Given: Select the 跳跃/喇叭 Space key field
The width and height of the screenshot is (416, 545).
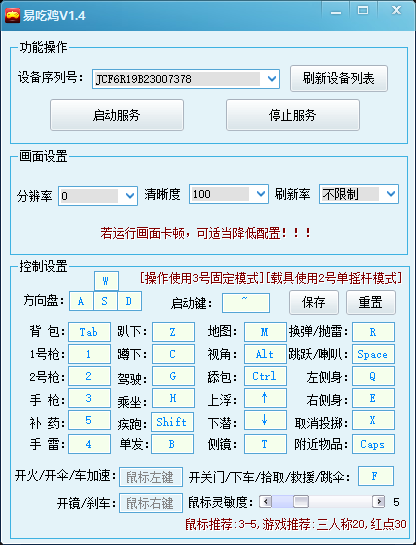Looking at the screenshot, I should coord(373,354).
